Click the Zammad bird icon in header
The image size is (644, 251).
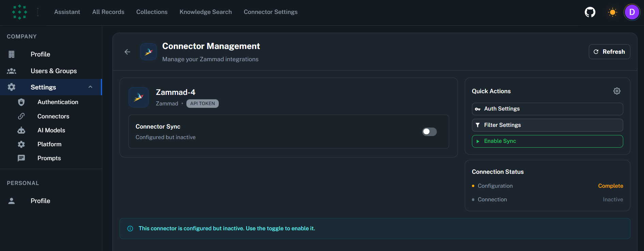(149, 52)
